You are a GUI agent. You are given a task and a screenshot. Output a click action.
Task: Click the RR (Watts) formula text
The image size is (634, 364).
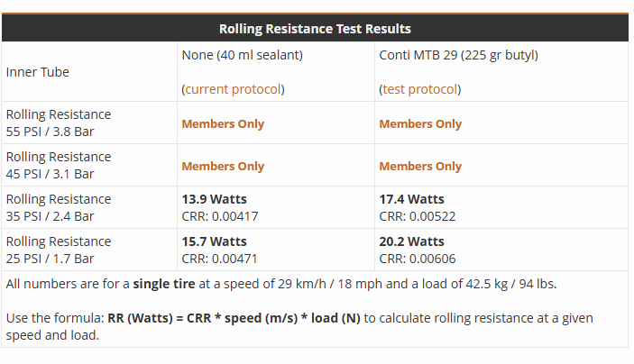[234, 318]
